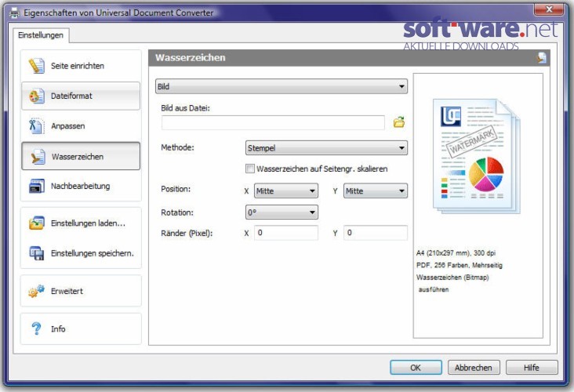This screenshot has width=574, height=392.
Task: Open the Methode dropdown showing Stempel
Action: coord(326,148)
